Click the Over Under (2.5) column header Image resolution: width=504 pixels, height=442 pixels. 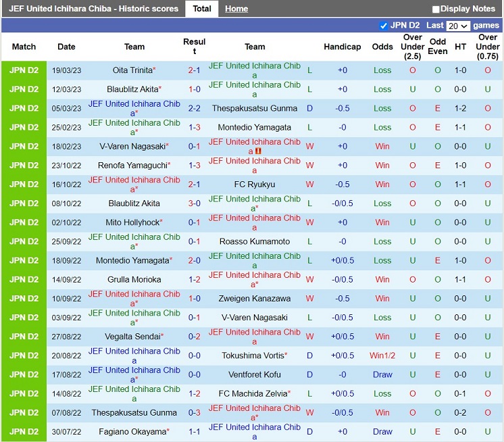(412, 47)
